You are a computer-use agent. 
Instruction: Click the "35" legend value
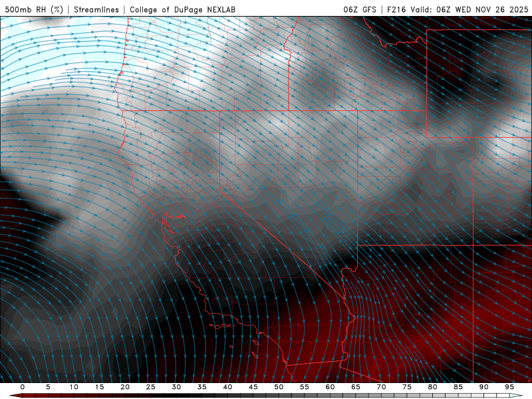pyautogui.click(x=202, y=387)
